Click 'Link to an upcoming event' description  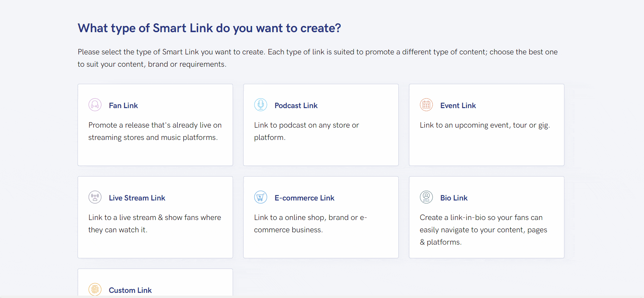tap(485, 125)
